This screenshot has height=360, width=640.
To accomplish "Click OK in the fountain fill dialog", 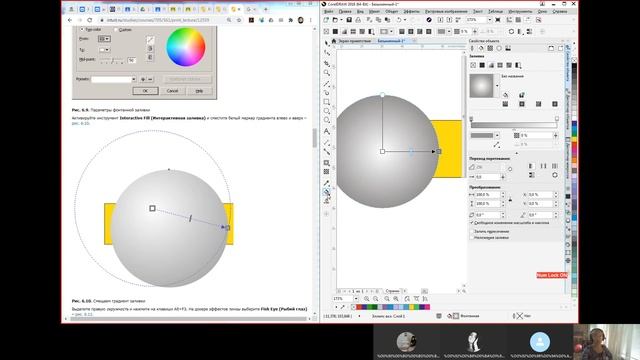I will click(x=145, y=91).
